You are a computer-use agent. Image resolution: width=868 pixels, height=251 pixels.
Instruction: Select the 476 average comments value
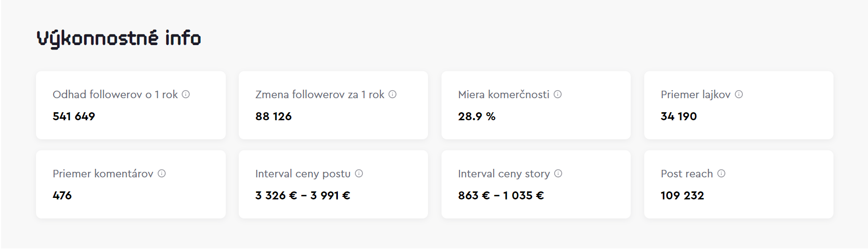(62, 195)
